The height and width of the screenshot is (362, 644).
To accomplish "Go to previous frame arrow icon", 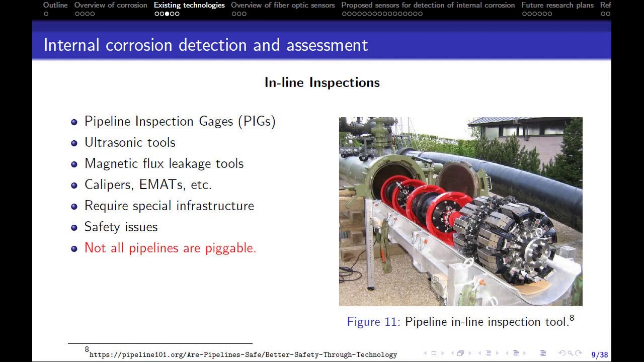I will coord(452,353).
